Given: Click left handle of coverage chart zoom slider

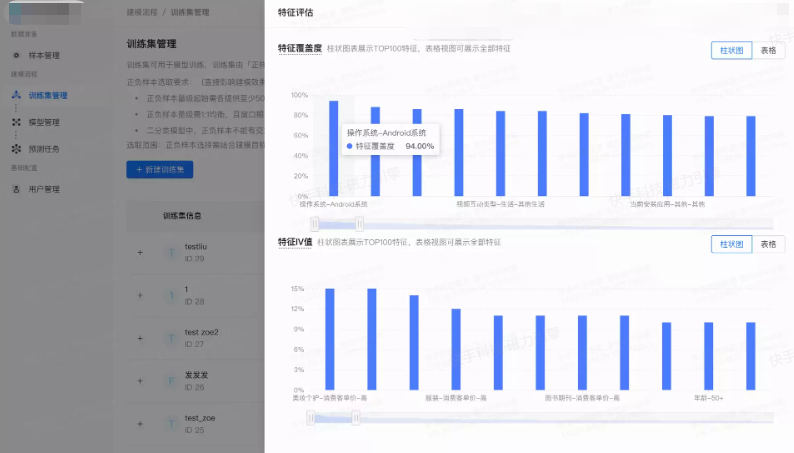Looking at the screenshot, I should tap(314, 223).
